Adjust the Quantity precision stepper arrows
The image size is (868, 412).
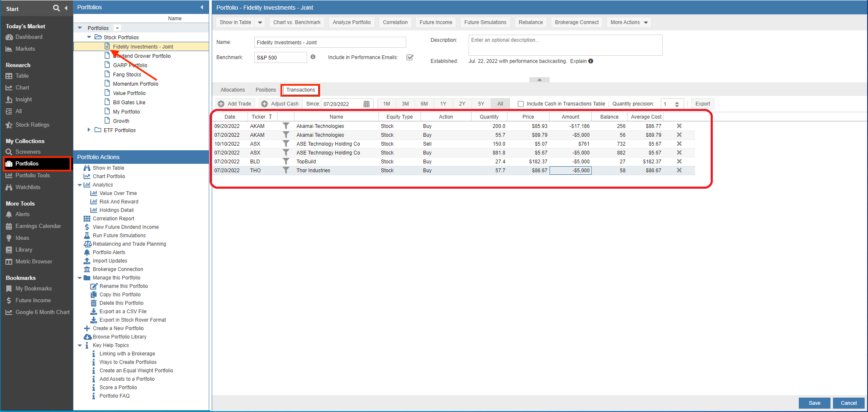[677, 104]
